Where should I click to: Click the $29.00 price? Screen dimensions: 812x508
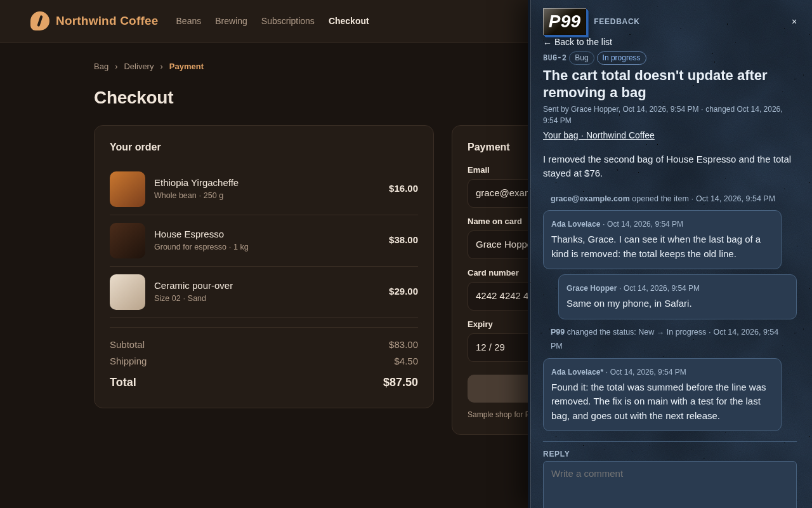click(403, 291)
